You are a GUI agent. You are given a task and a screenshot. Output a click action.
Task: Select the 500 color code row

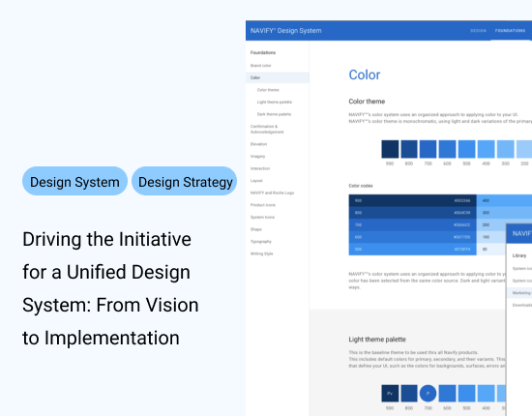[x=413, y=249]
